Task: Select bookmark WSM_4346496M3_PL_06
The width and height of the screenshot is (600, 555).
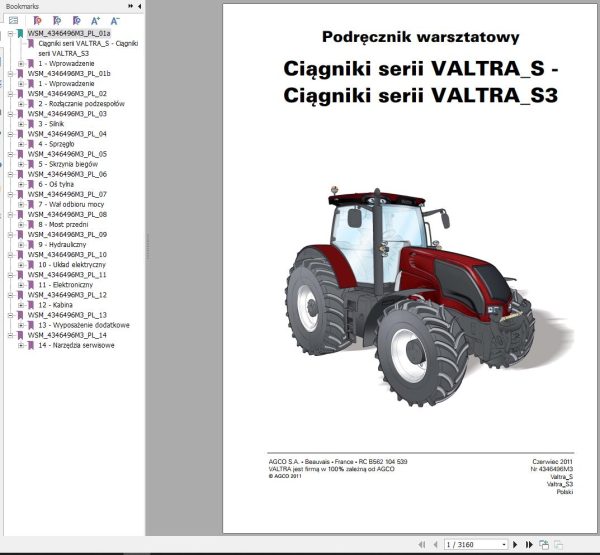Action: [67, 174]
